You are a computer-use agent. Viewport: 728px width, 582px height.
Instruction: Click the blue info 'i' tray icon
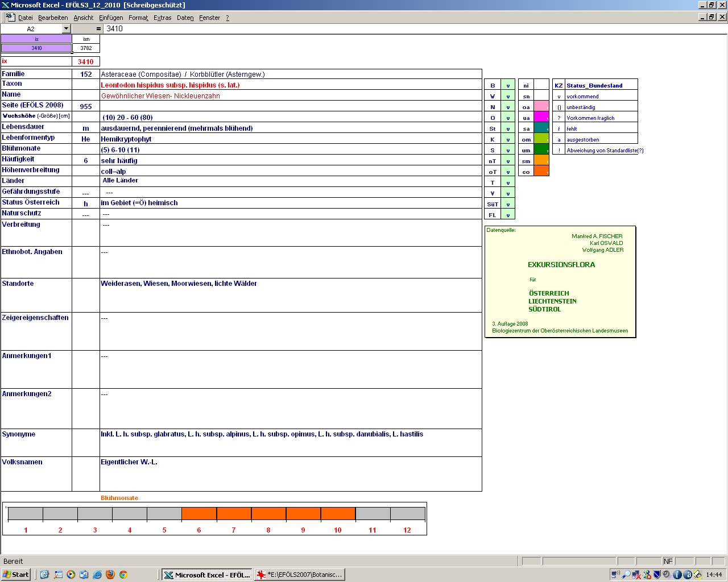677,575
